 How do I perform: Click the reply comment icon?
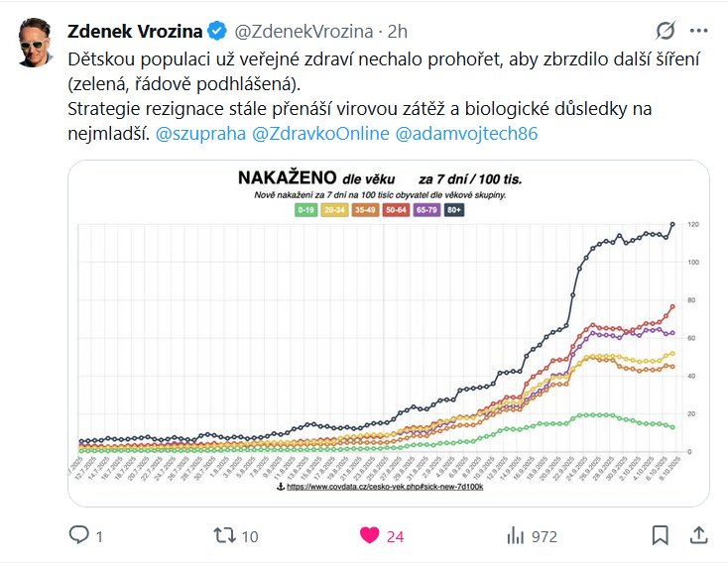(x=79, y=535)
